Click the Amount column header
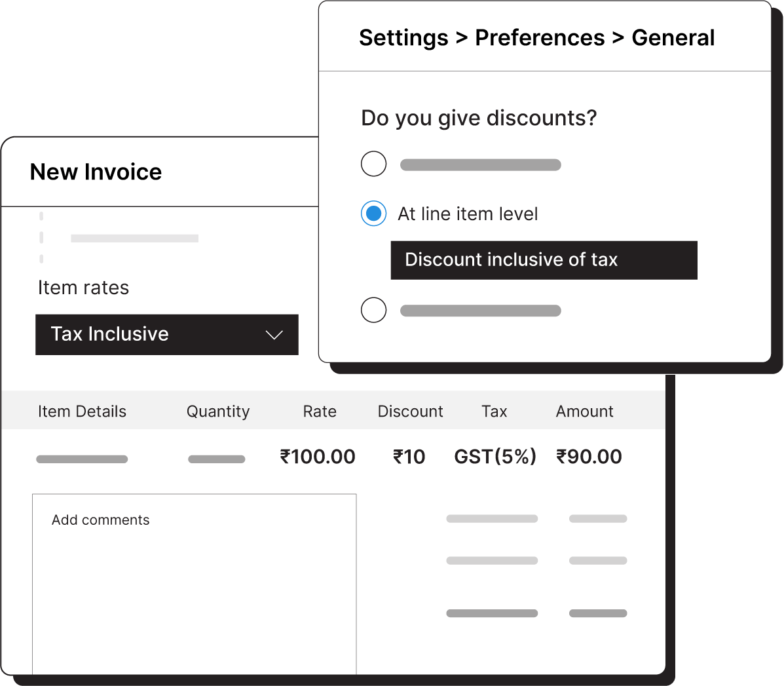 pyautogui.click(x=584, y=411)
